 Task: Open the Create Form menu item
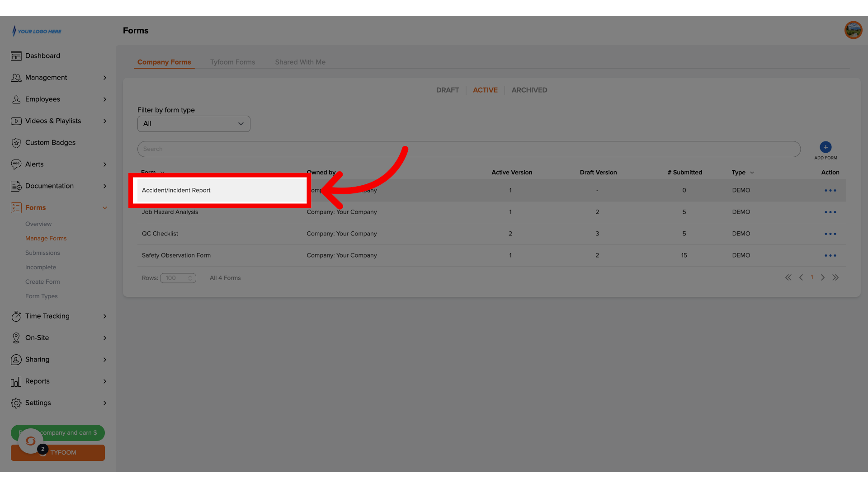[x=42, y=281]
